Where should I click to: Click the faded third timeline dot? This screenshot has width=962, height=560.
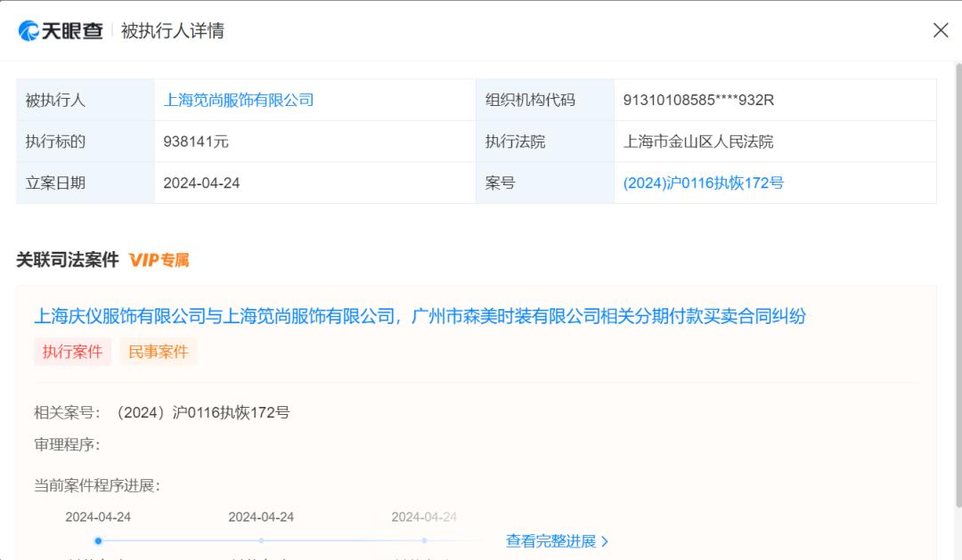click(425, 541)
